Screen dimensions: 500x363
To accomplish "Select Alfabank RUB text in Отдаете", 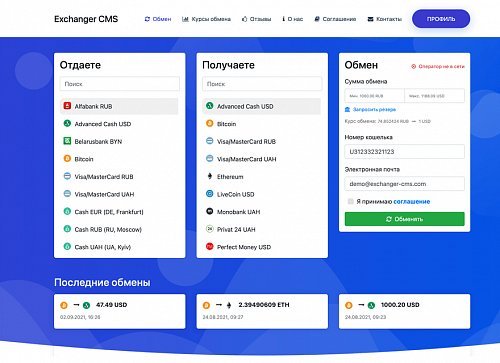I will tap(93, 106).
